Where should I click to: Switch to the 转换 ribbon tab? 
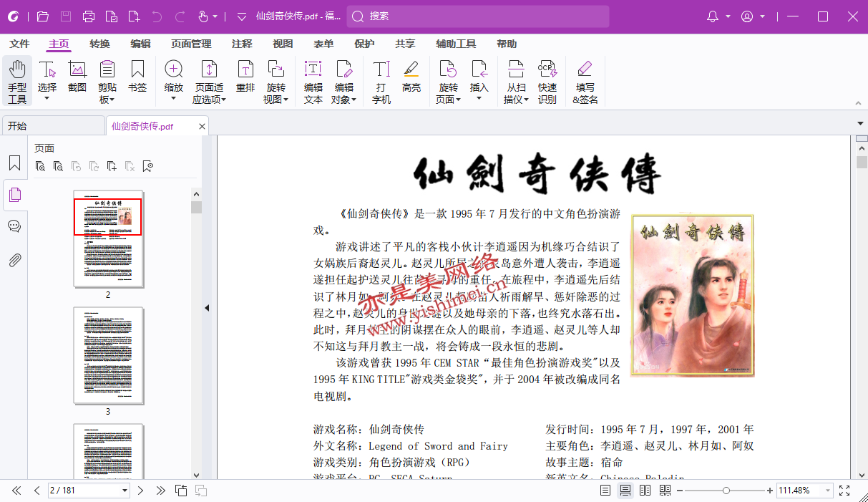tap(100, 44)
